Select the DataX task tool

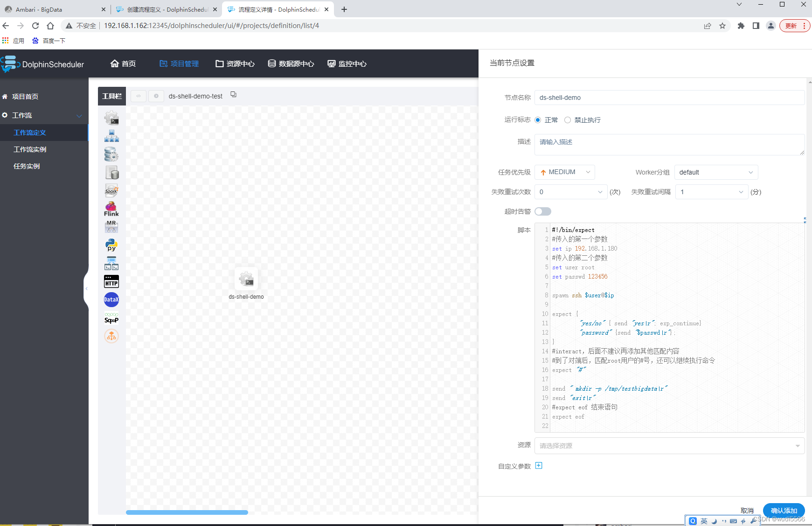(x=111, y=300)
